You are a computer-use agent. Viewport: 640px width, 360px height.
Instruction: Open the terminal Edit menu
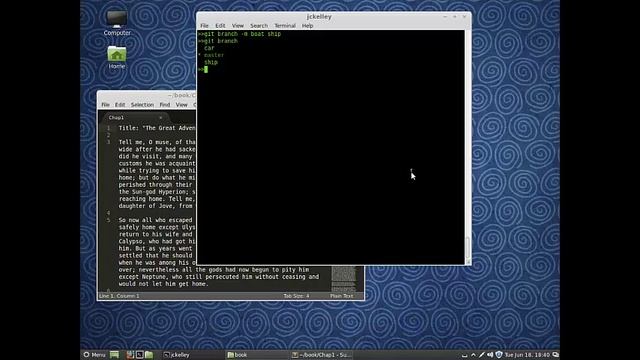click(x=220, y=25)
